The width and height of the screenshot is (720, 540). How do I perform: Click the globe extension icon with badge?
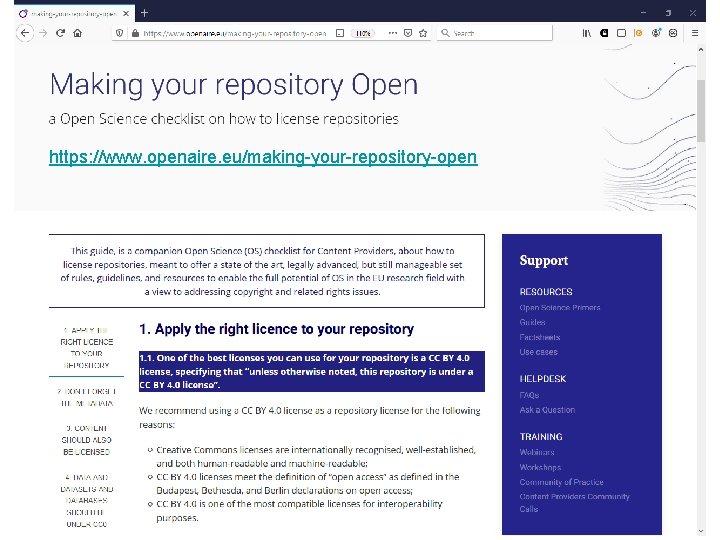[x=656, y=33]
